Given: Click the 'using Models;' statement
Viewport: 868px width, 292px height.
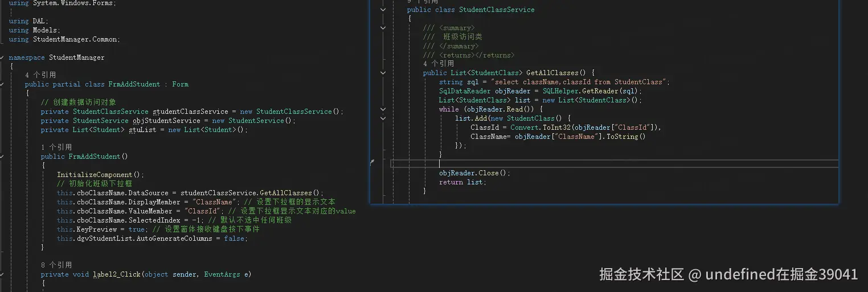Looking at the screenshot, I should 34,30.
